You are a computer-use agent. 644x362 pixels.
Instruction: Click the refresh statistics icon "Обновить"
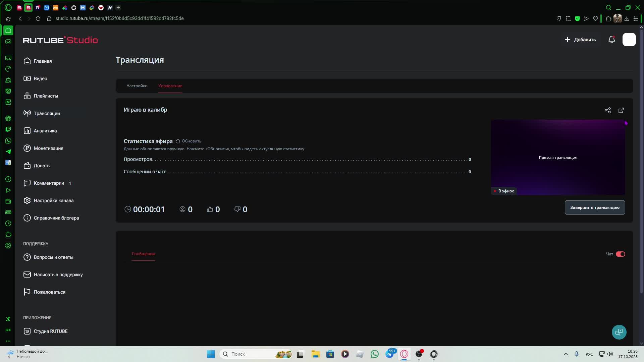pos(178,141)
